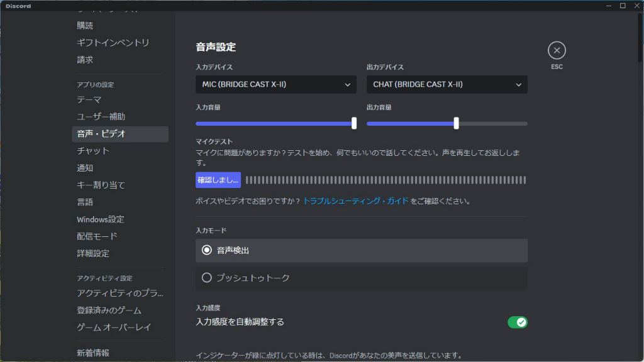Open アクティビティのプラ... settings
644x362 pixels.
pos(120,293)
